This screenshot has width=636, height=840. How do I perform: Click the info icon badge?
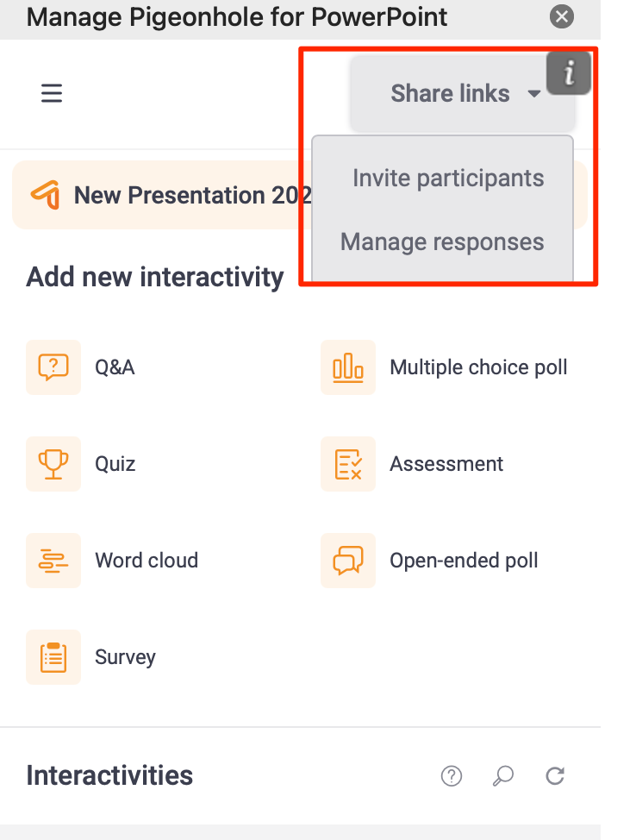(568, 73)
